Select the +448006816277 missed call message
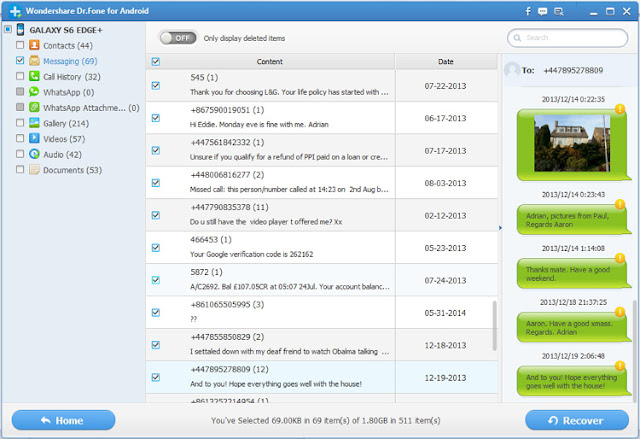640x439 pixels. (322, 182)
